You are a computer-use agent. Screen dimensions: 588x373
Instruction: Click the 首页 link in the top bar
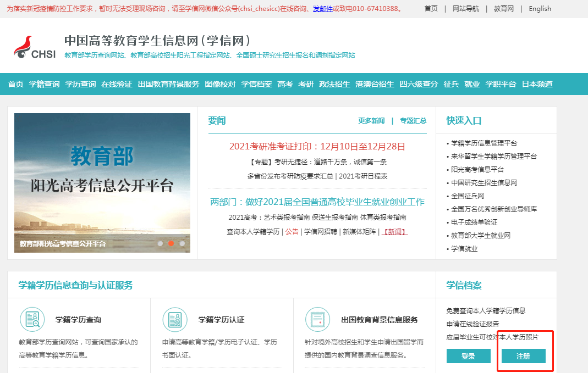431,9
